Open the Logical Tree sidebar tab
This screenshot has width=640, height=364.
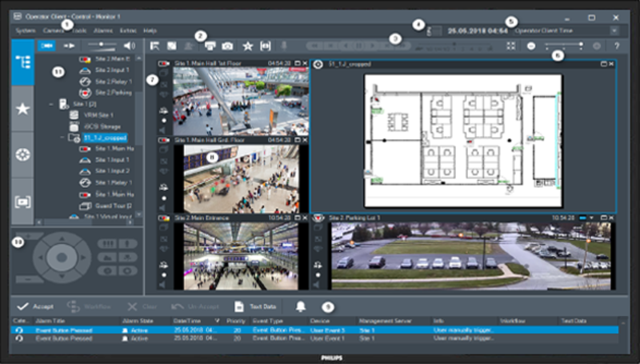22,63
